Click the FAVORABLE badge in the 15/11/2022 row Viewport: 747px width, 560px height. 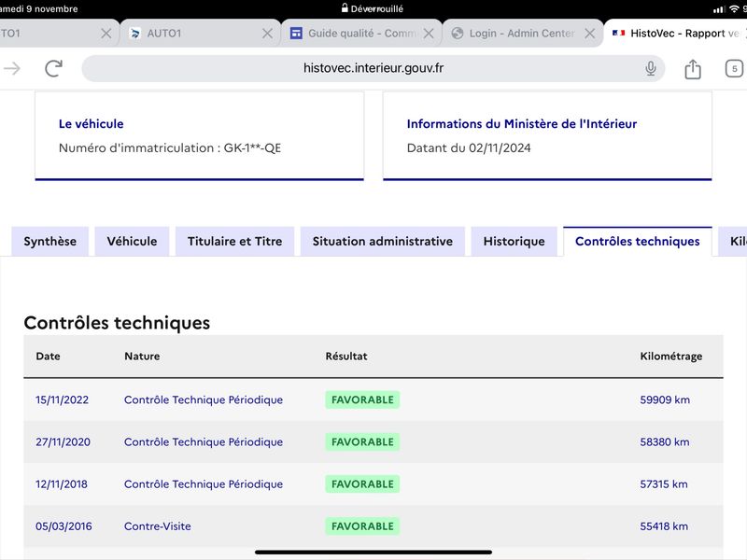click(x=362, y=400)
